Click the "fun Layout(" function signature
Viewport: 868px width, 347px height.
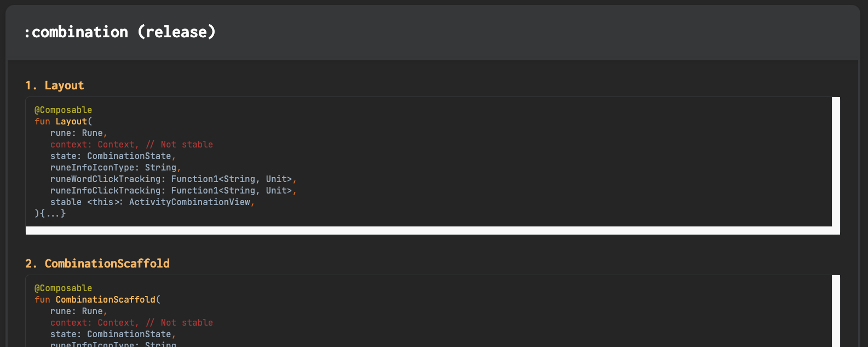click(x=64, y=122)
